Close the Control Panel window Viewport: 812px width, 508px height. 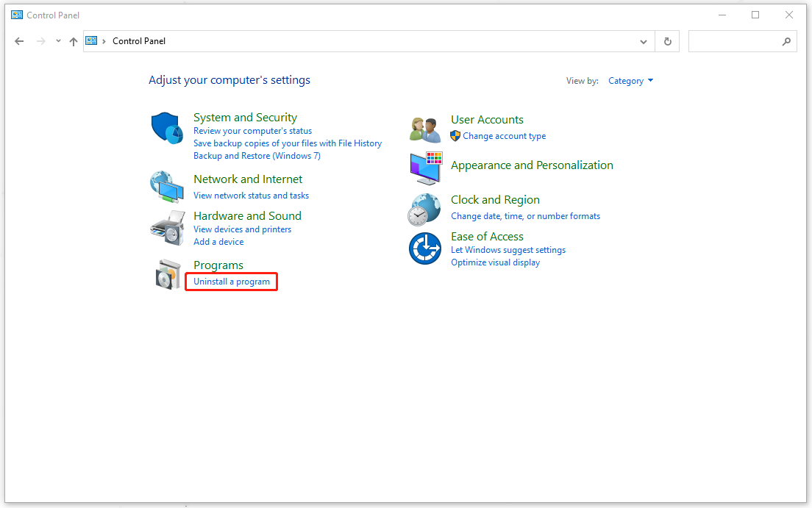(x=788, y=15)
